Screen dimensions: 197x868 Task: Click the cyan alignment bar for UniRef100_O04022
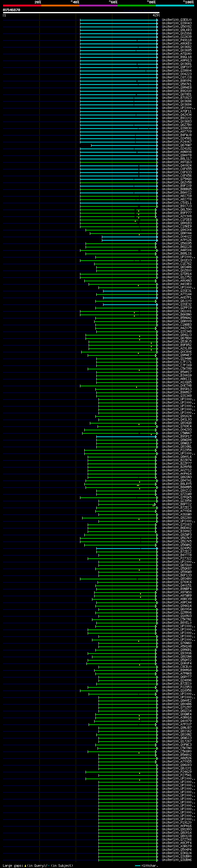(x=130, y=236)
